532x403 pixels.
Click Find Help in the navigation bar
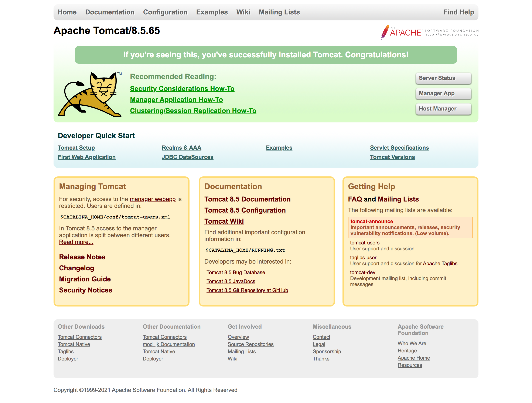[x=458, y=12]
